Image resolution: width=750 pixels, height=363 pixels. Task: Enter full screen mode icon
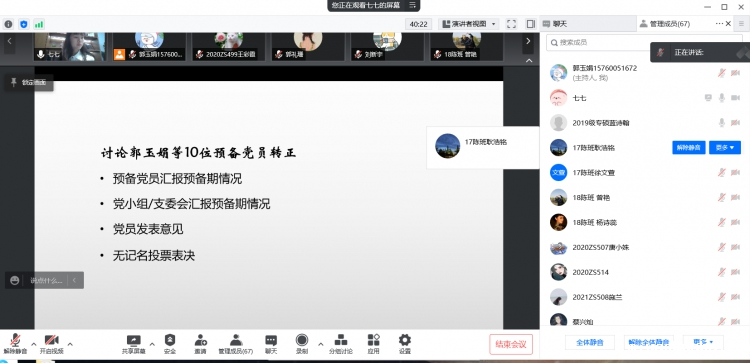511,24
